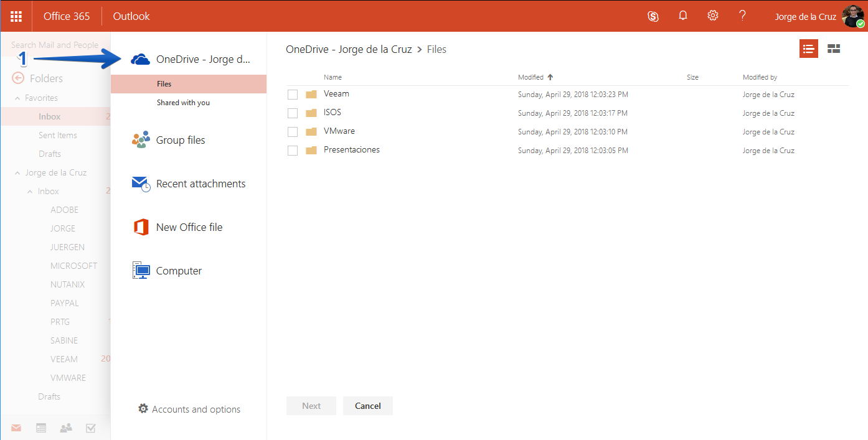Select Shared with you

(183, 103)
